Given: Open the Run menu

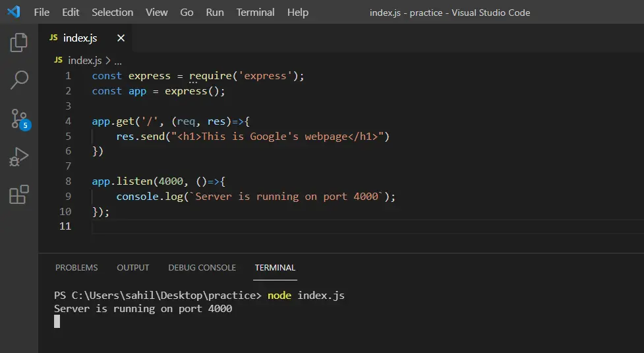Looking at the screenshot, I should pos(215,13).
